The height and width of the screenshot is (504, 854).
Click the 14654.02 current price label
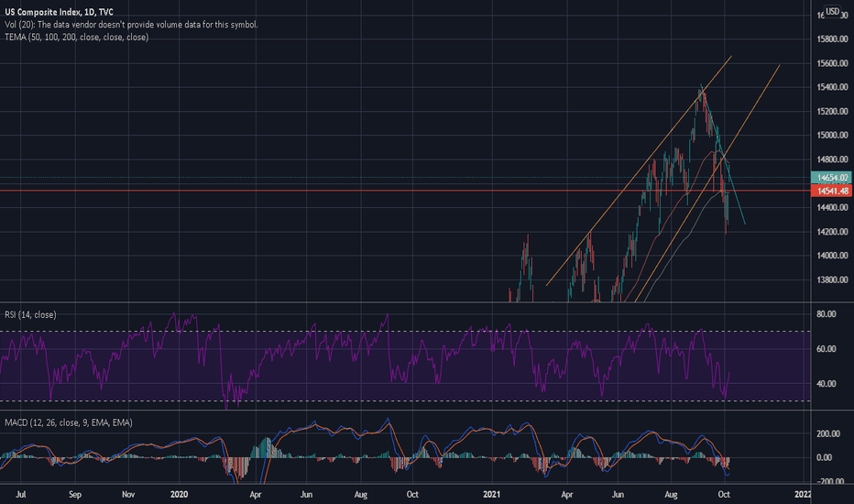(832, 178)
